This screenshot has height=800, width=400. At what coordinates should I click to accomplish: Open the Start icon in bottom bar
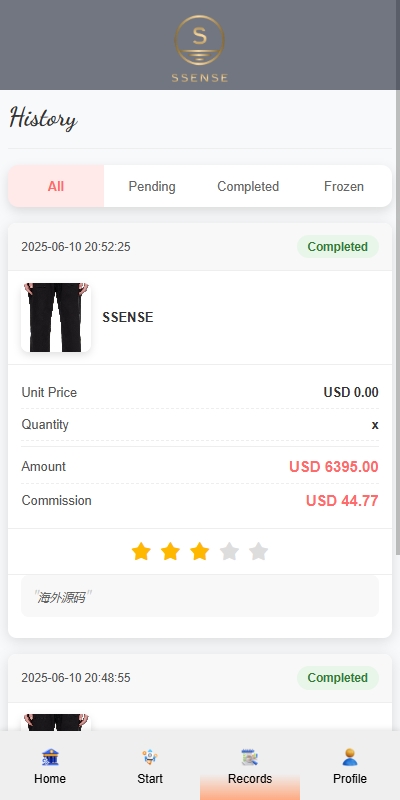(150, 757)
